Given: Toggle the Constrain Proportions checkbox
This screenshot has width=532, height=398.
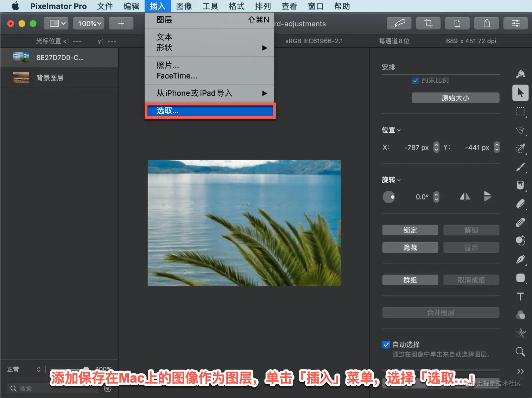Looking at the screenshot, I should tap(415, 80).
